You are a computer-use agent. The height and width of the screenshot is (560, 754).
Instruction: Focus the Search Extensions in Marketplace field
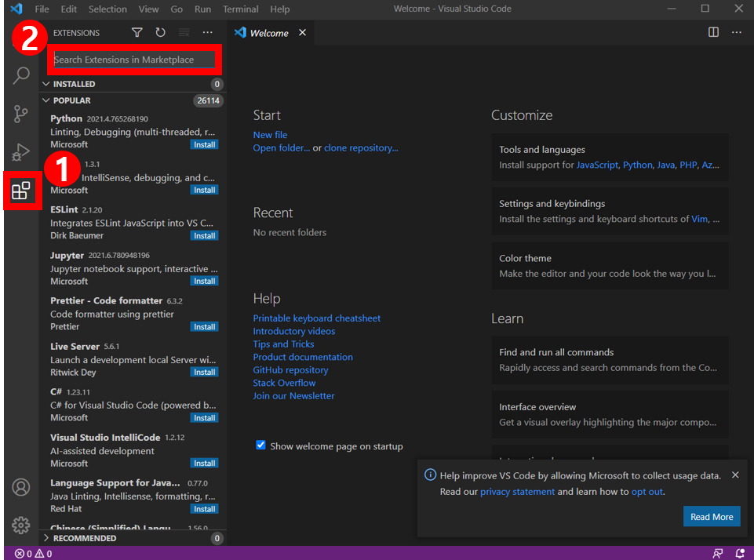[x=135, y=60]
